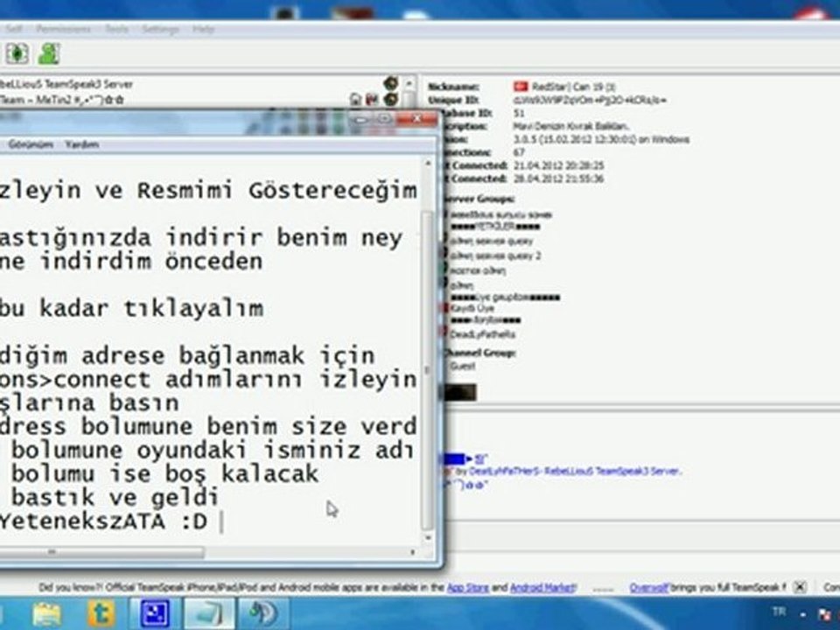Screen dimensions: 840x630
Task: Click the MeTin2 channel's round badge icon
Action: point(391,99)
